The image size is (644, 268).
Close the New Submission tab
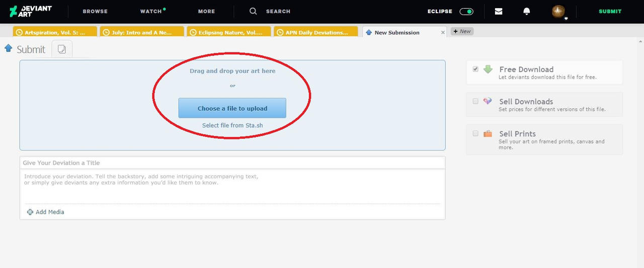coord(443,32)
